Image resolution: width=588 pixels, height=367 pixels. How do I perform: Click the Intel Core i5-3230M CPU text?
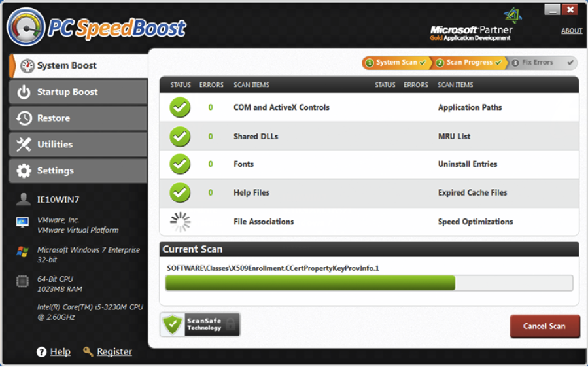90,312
